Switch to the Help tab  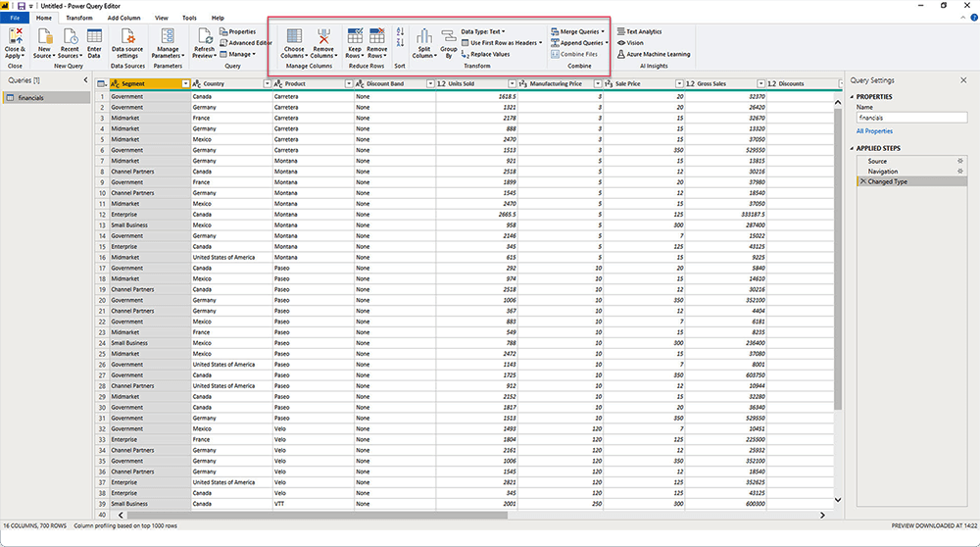pos(218,18)
